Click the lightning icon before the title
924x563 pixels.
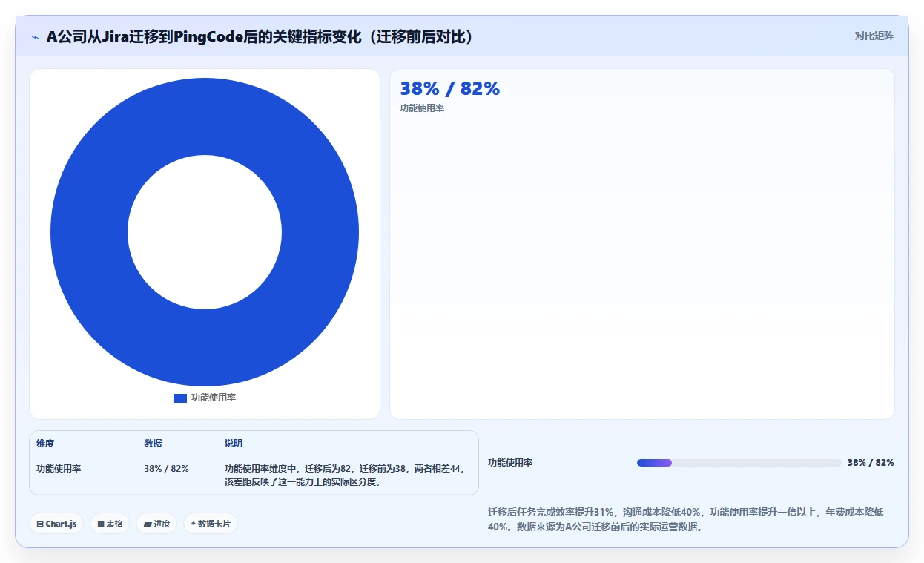click(x=35, y=37)
